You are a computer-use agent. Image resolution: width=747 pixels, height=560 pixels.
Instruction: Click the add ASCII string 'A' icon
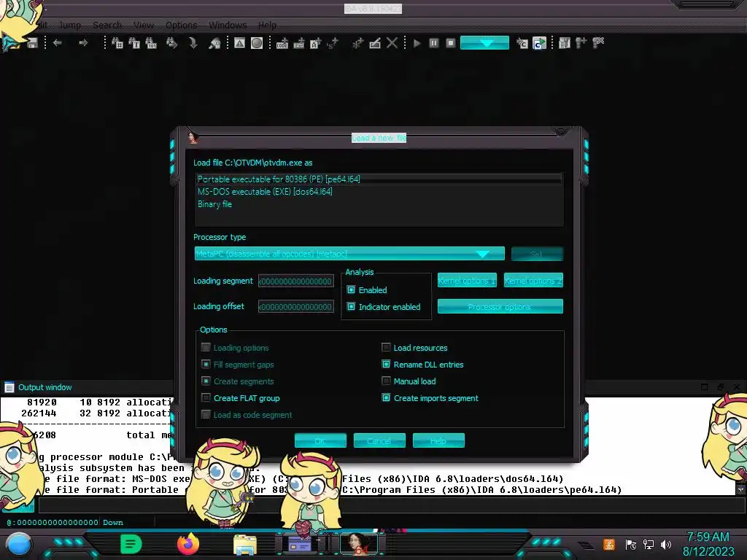coord(315,43)
